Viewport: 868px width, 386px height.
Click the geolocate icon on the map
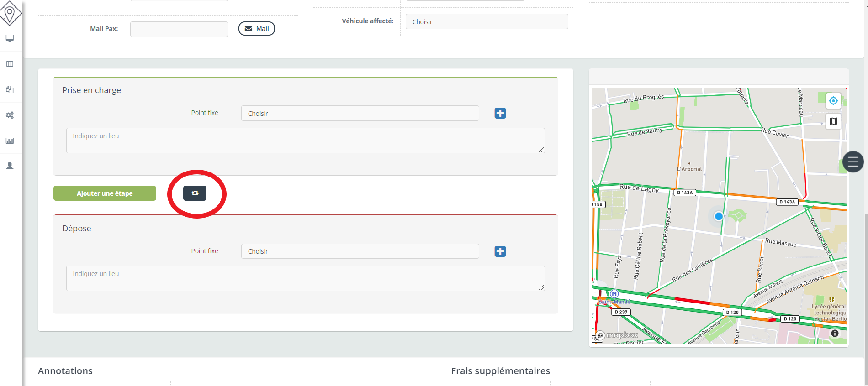pyautogui.click(x=833, y=101)
